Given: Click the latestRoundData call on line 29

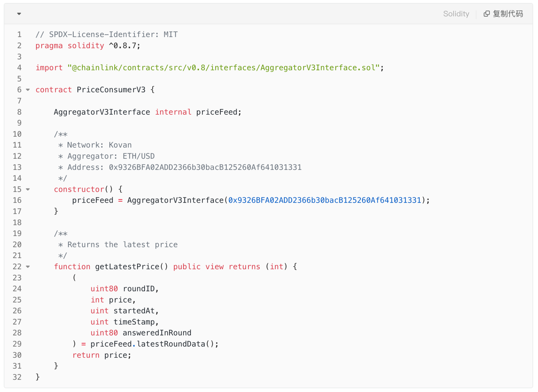Looking at the screenshot, I should click(171, 344).
